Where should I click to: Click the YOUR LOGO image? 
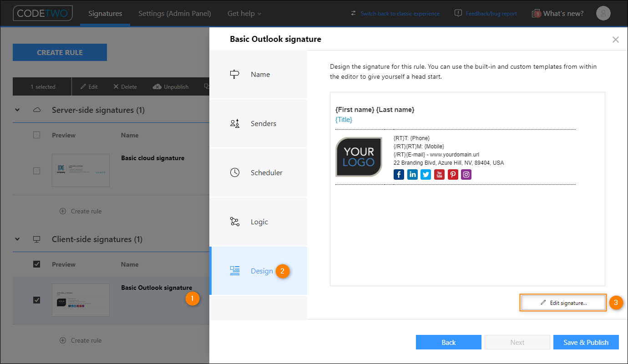pos(359,157)
